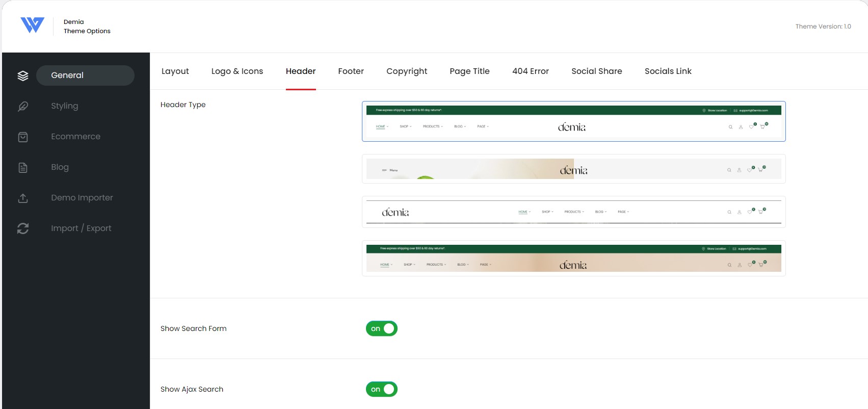Pick the third header type with left logo
The width and height of the screenshot is (868, 409).
click(x=574, y=212)
